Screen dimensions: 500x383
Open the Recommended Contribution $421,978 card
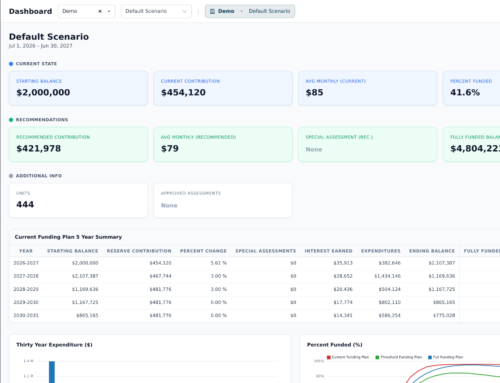pyautogui.click(x=78, y=144)
